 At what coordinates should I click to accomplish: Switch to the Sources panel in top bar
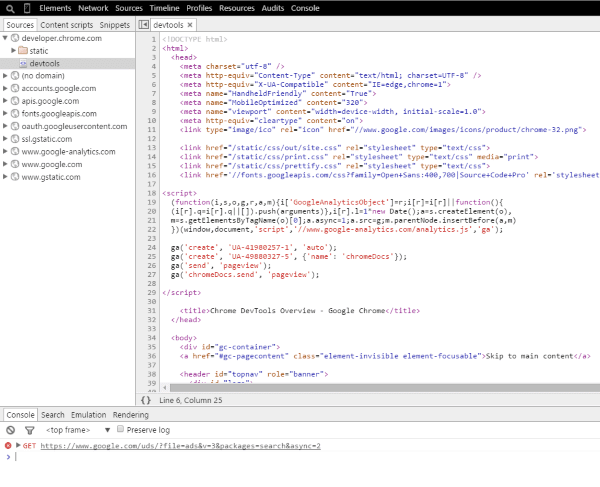coord(129,8)
